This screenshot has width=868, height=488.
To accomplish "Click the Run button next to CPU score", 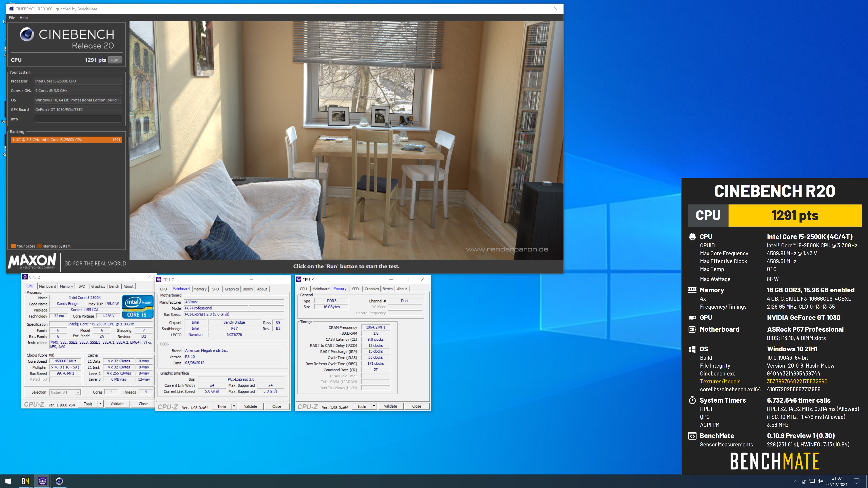I will pyautogui.click(x=115, y=60).
